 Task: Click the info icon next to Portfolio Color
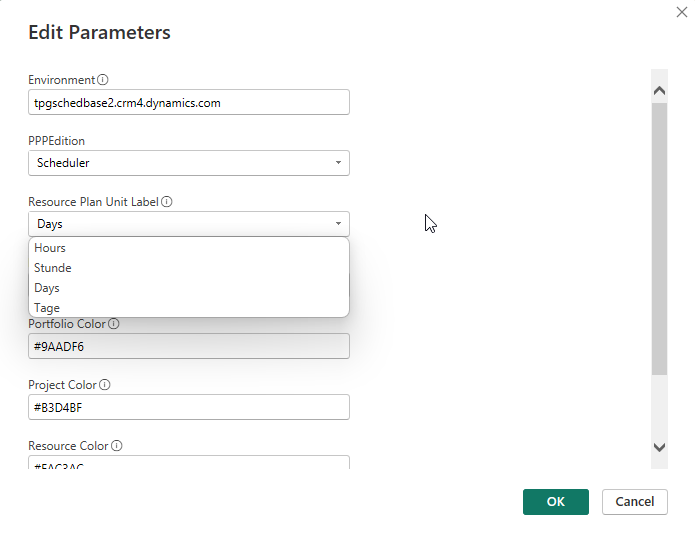pyautogui.click(x=114, y=324)
